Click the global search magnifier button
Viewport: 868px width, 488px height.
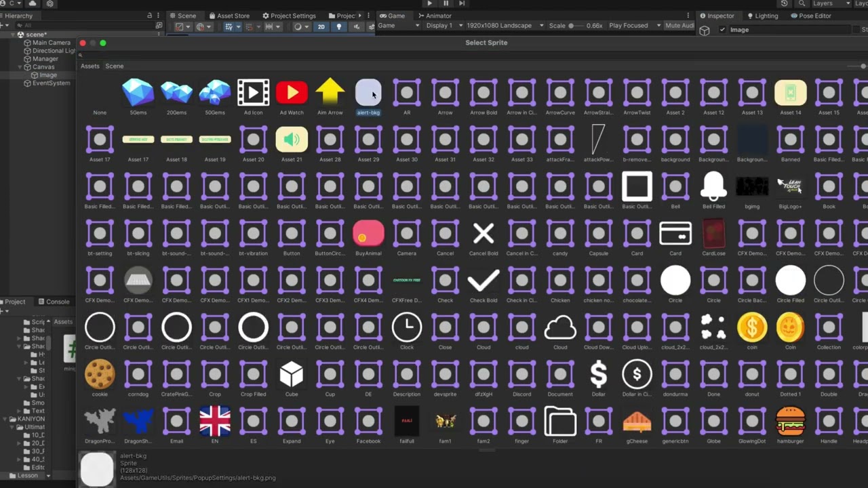point(801,3)
